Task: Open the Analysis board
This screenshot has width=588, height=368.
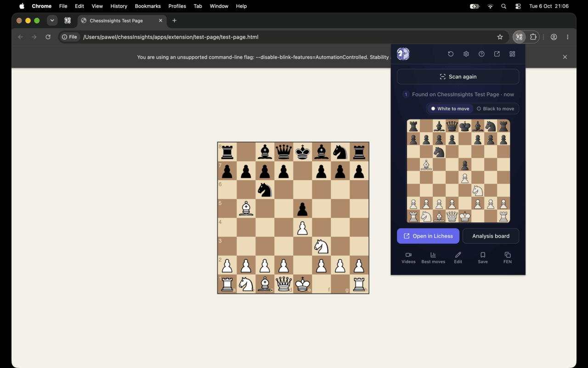Action: coord(491,236)
